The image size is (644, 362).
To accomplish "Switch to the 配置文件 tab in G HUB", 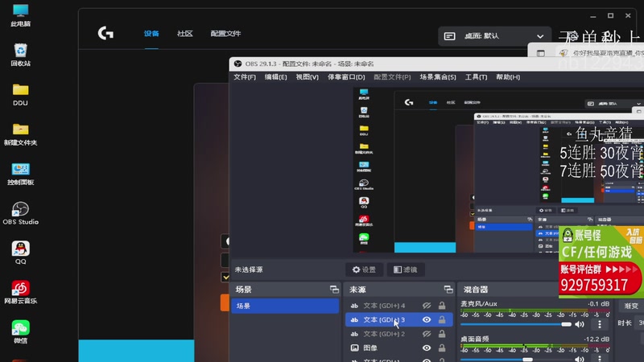I will [x=225, y=33].
